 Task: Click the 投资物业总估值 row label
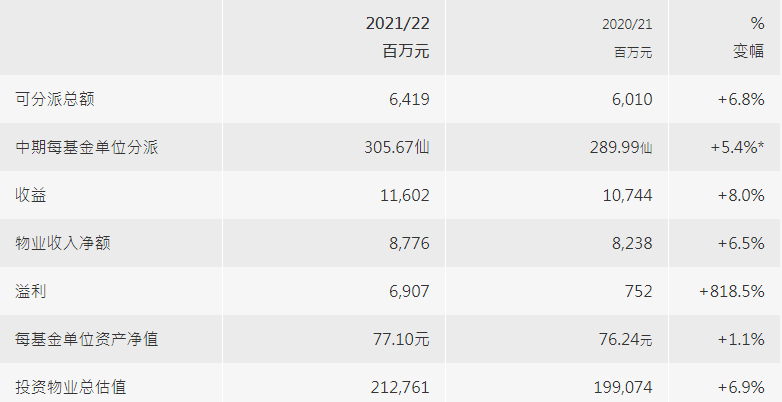[x=71, y=386]
